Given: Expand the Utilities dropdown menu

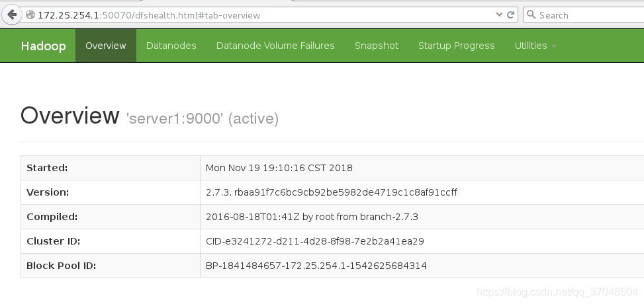Looking at the screenshot, I should [535, 46].
